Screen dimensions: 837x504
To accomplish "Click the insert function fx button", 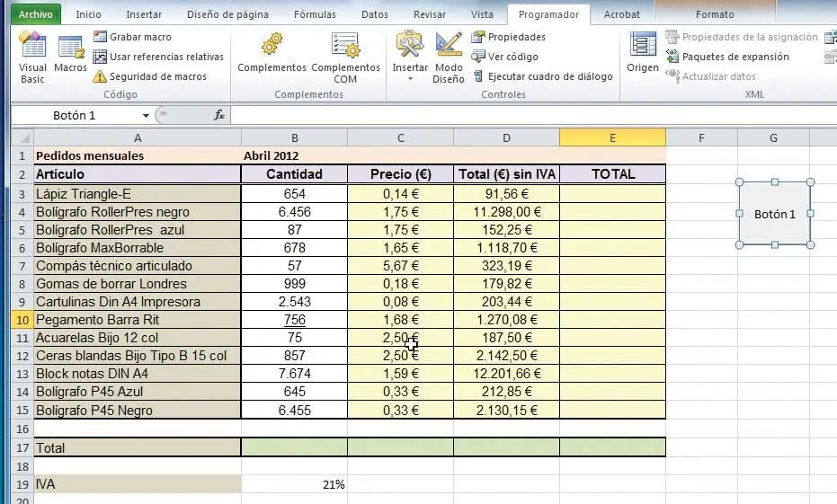I will point(218,115).
